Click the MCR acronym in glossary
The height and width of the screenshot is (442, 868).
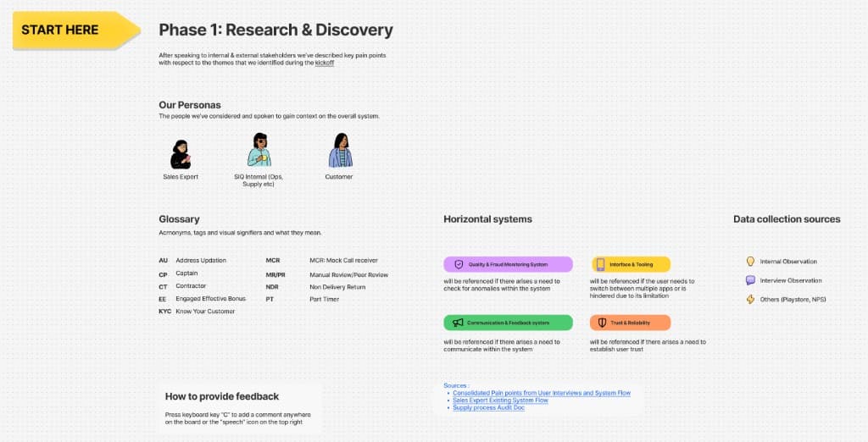[x=272, y=261]
